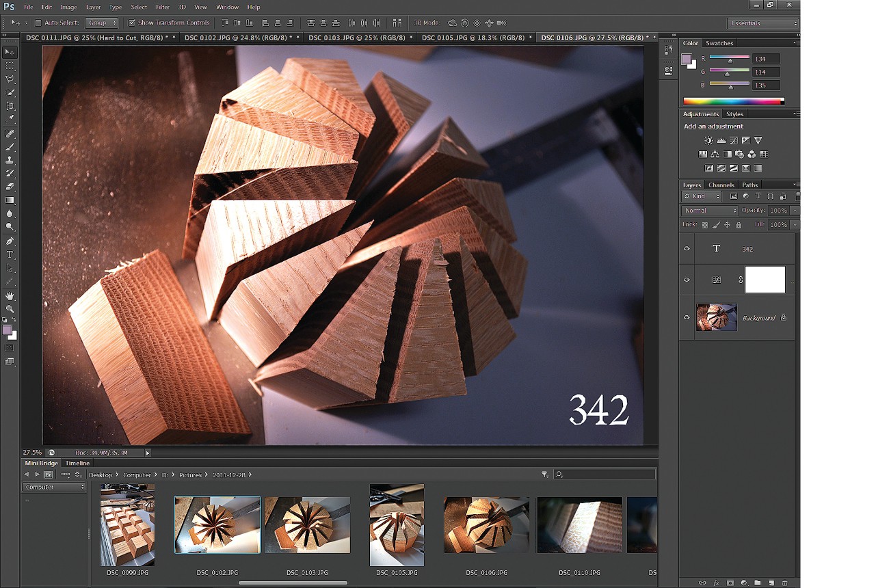The height and width of the screenshot is (588, 889).
Task: Select the Horizontal Type tool
Action: click(10, 254)
